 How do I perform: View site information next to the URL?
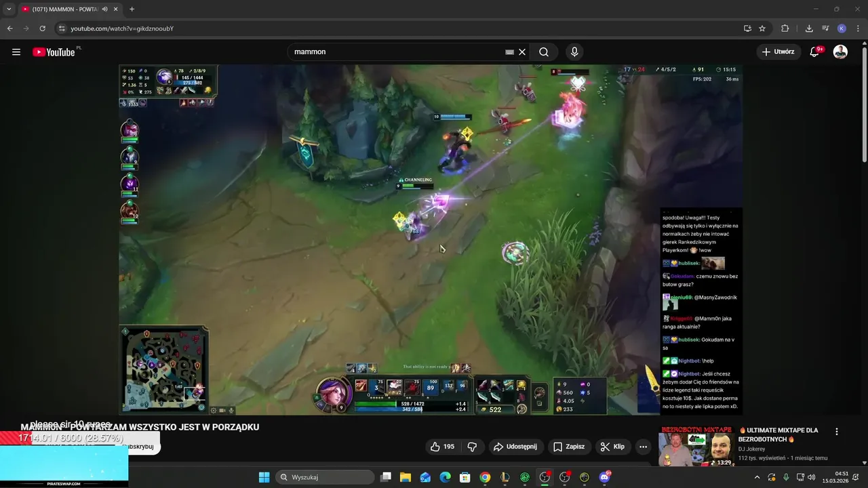click(x=62, y=28)
